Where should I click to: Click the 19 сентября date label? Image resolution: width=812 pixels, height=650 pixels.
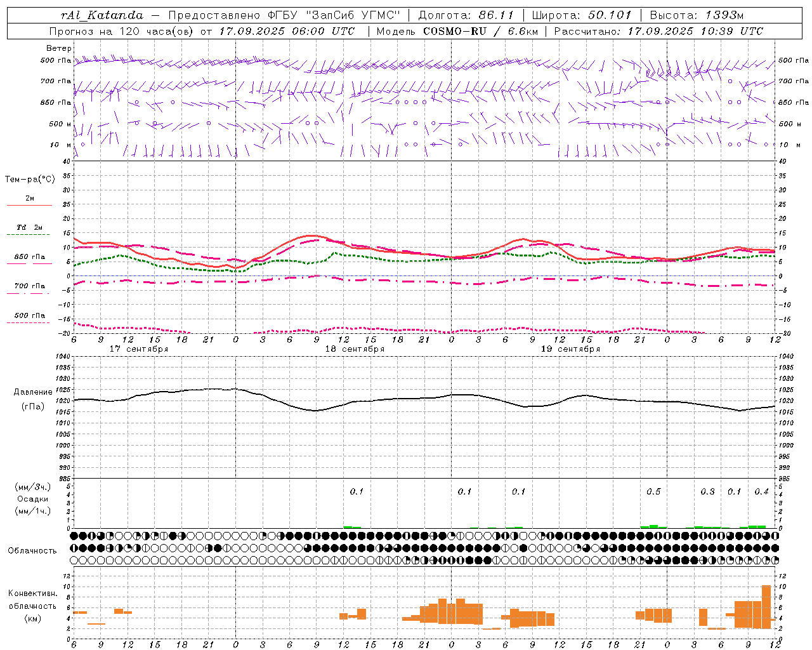click(x=570, y=349)
